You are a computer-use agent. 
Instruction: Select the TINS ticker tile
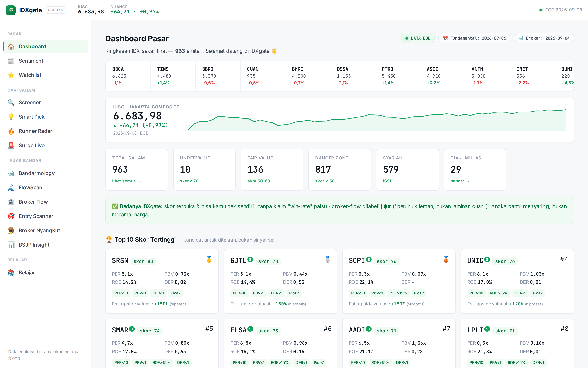(173, 76)
